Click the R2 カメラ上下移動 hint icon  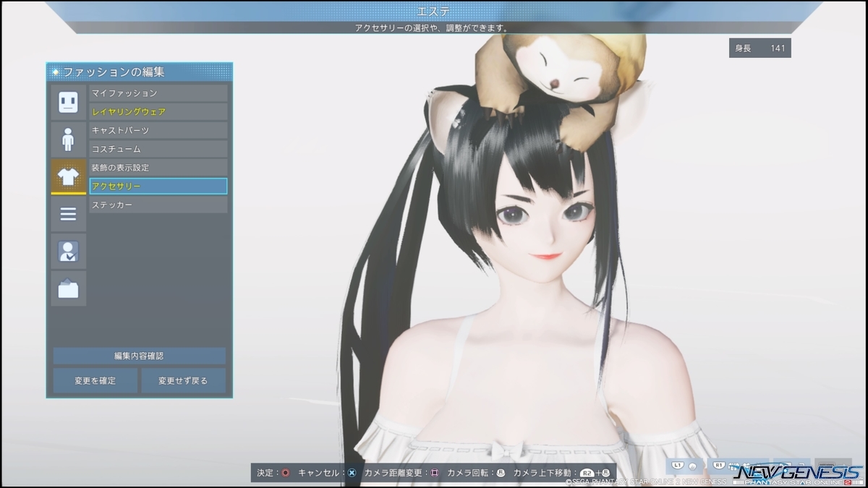pos(587,473)
